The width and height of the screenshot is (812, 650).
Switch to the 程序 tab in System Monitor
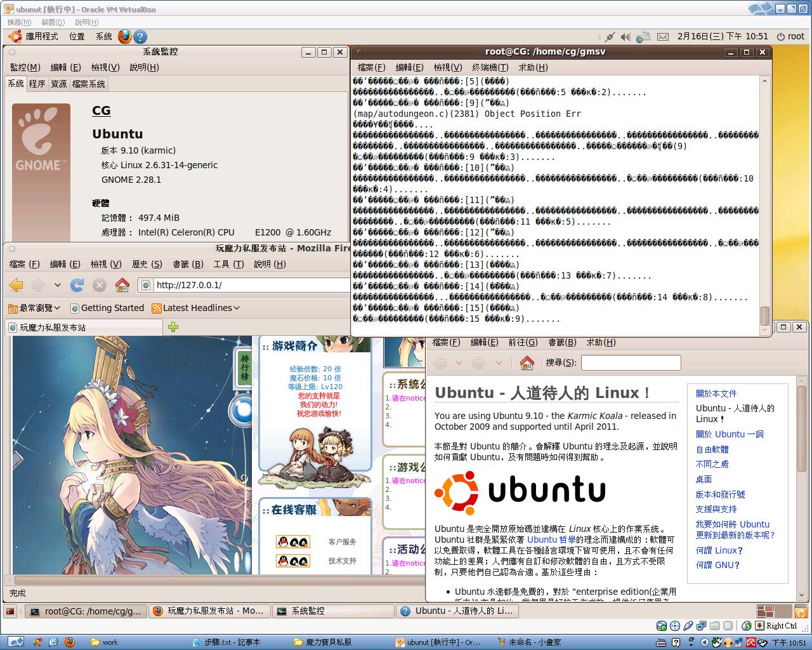point(37,84)
